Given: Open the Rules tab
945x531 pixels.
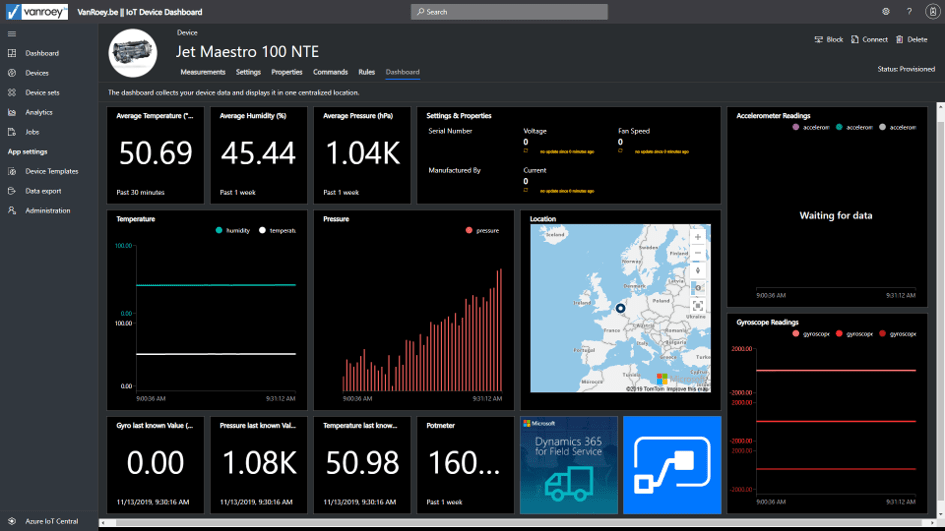Looking at the screenshot, I should [x=366, y=72].
